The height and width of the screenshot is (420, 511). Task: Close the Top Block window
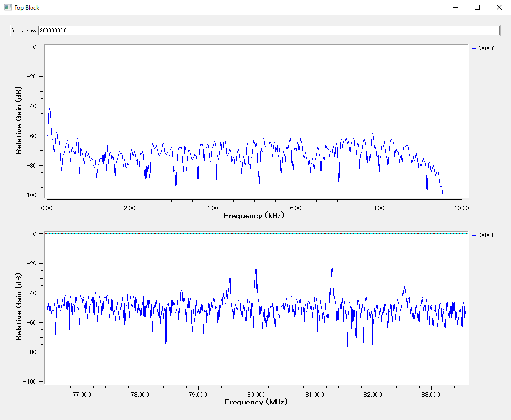(x=499, y=7)
